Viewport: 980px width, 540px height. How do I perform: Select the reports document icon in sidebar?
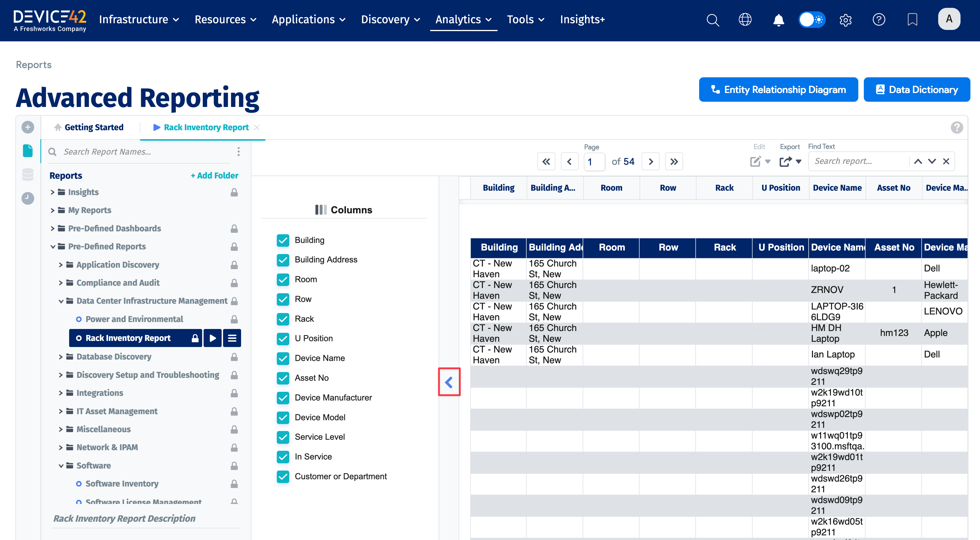[x=28, y=151]
